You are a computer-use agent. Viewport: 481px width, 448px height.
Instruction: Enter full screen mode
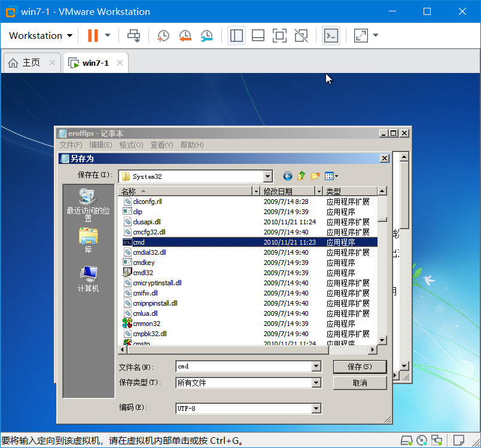(x=279, y=35)
